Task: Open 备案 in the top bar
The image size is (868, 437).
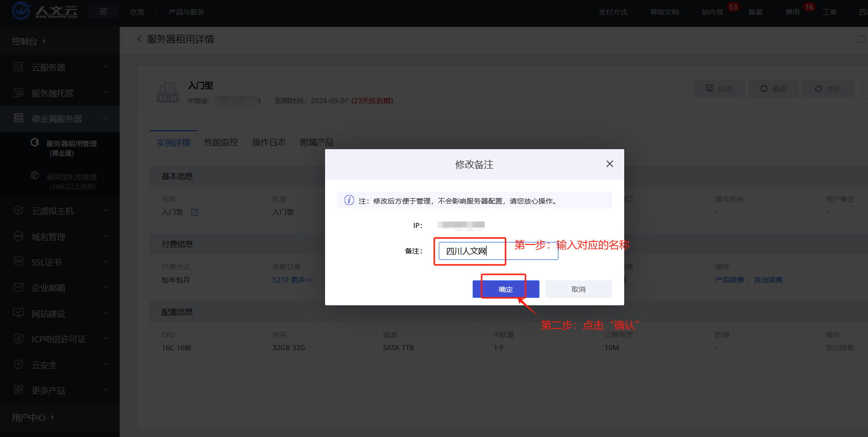Action: coord(755,12)
